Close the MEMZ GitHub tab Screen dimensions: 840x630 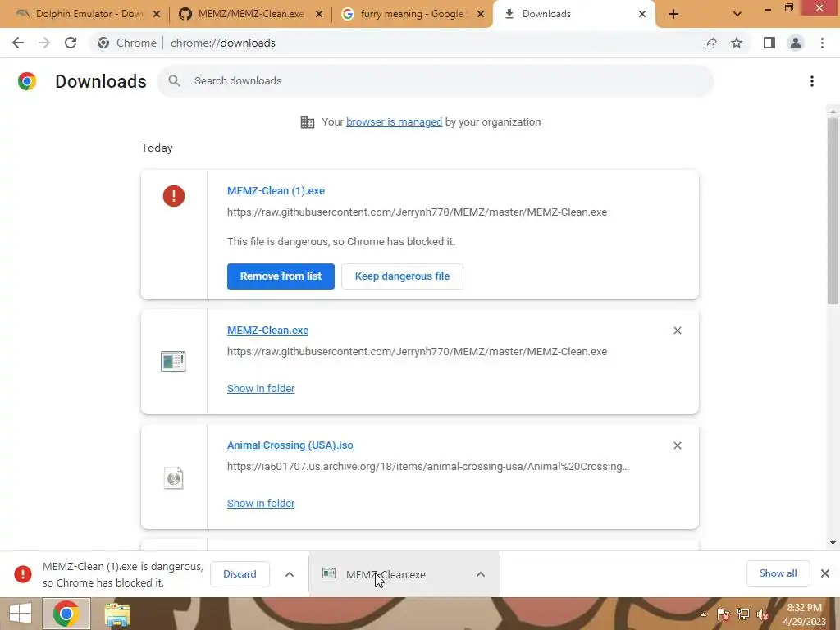(319, 15)
